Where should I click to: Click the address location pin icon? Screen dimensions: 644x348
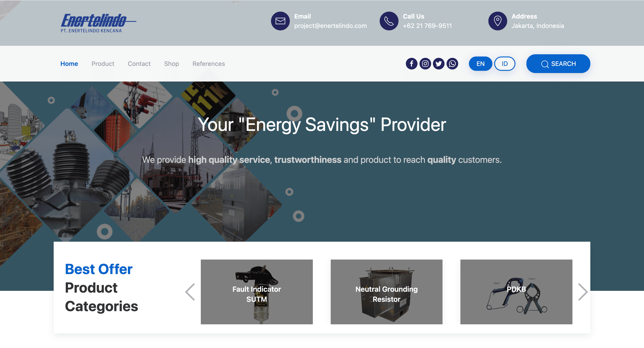pos(498,21)
